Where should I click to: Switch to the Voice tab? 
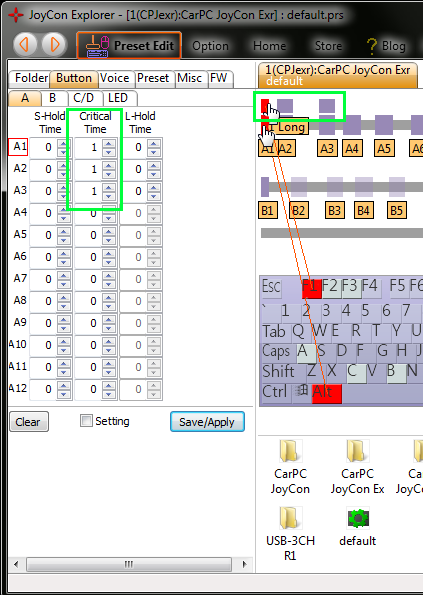pyautogui.click(x=115, y=78)
